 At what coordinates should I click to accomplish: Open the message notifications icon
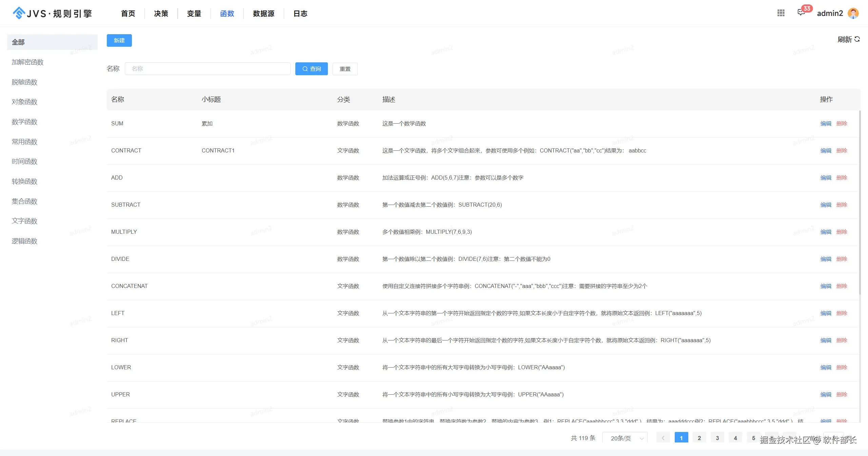(x=801, y=13)
